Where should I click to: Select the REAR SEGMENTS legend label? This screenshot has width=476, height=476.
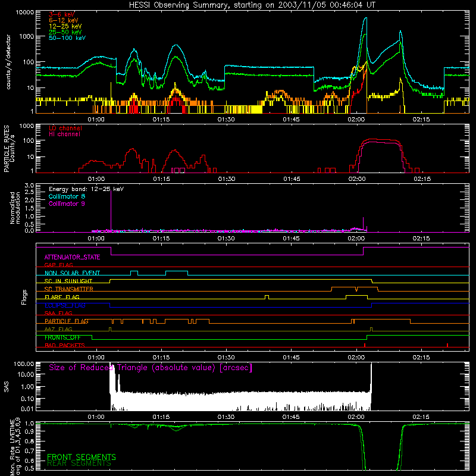[x=79, y=464]
